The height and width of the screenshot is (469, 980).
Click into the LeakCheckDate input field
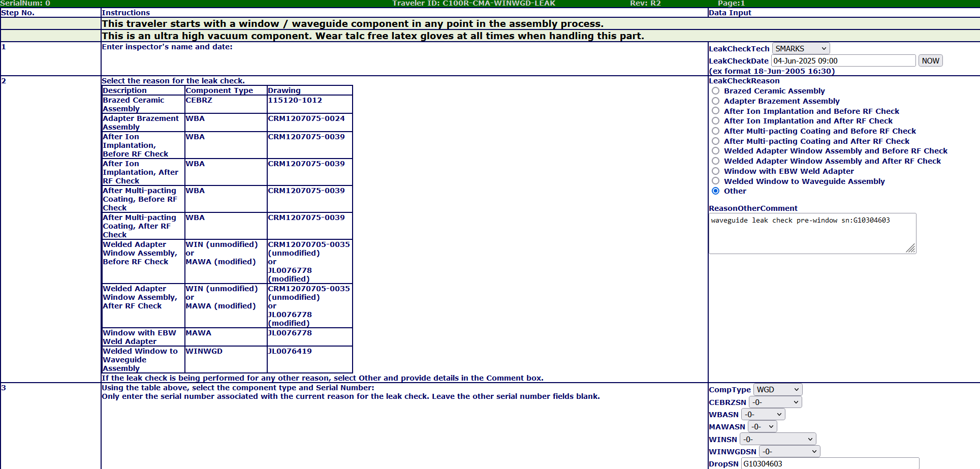click(843, 60)
